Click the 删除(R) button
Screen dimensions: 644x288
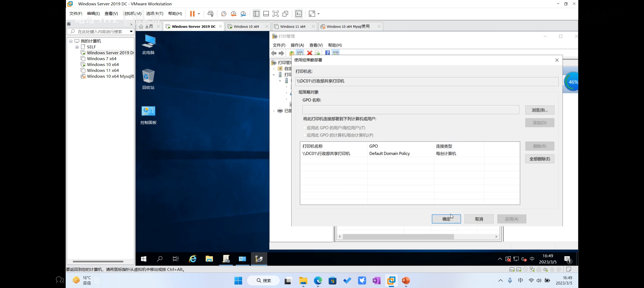coord(540,146)
